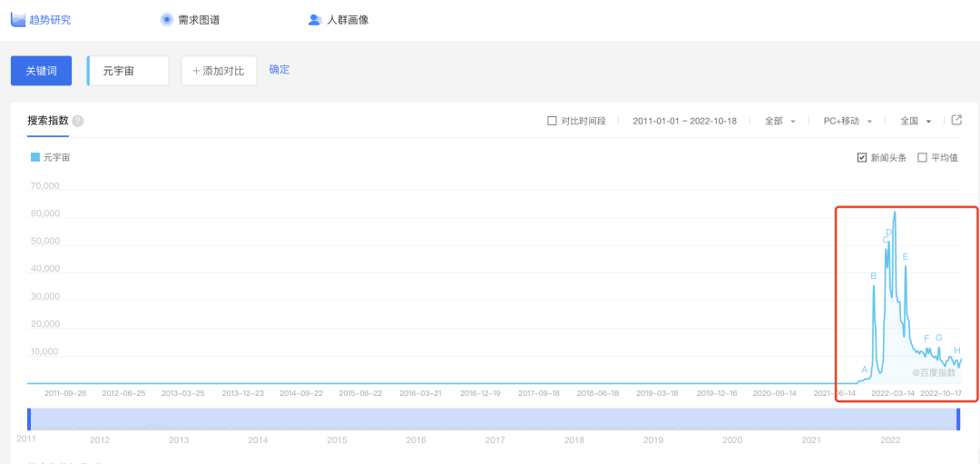This screenshot has height=464, width=980.
Task: Tick the 平均值 checkbox
Action: pyautogui.click(x=922, y=157)
